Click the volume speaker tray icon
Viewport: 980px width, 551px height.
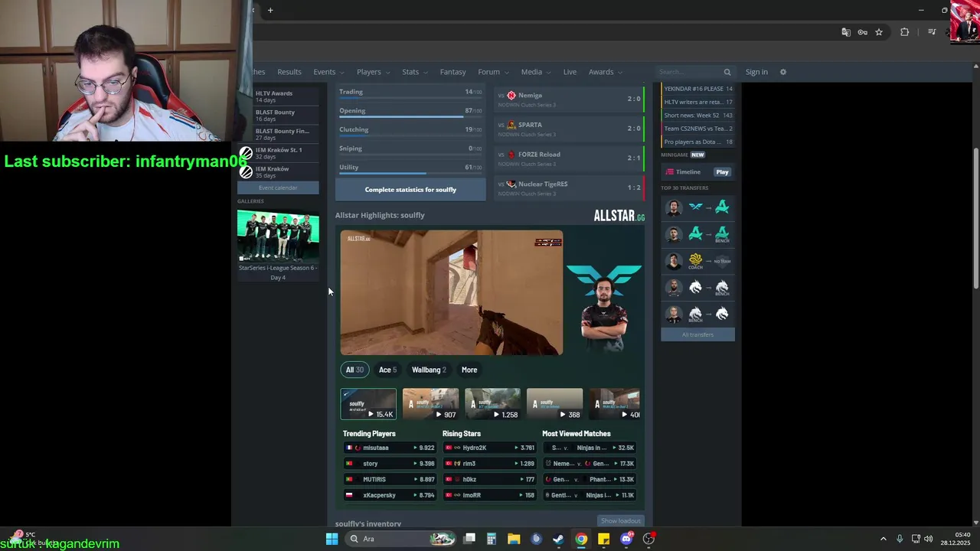(x=928, y=539)
